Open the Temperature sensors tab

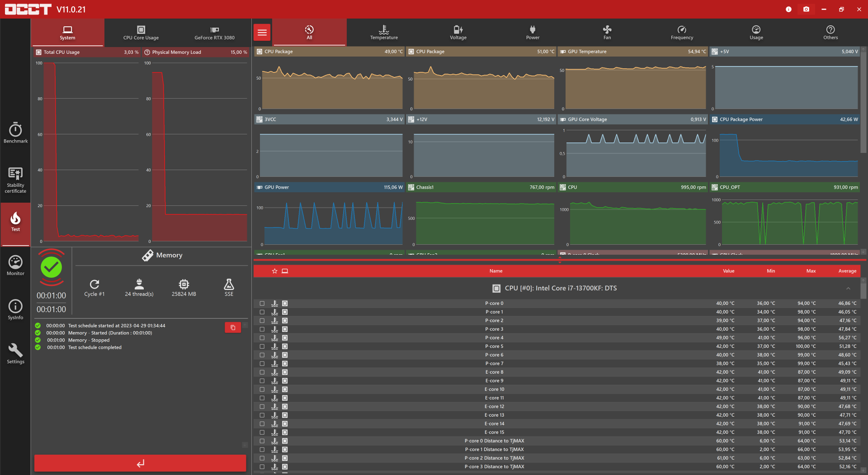tap(384, 33)
